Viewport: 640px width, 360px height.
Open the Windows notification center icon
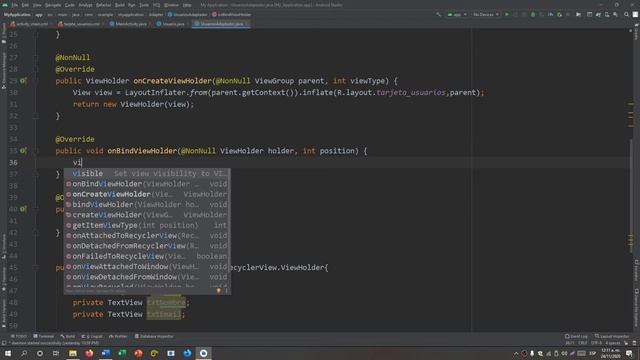629,353
